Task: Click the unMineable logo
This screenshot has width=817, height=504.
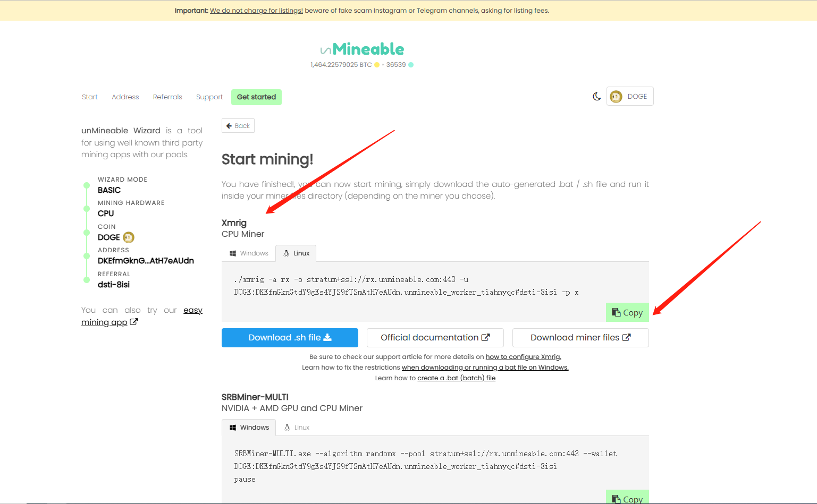Action: pyautogui.click(x=362, y=49)
